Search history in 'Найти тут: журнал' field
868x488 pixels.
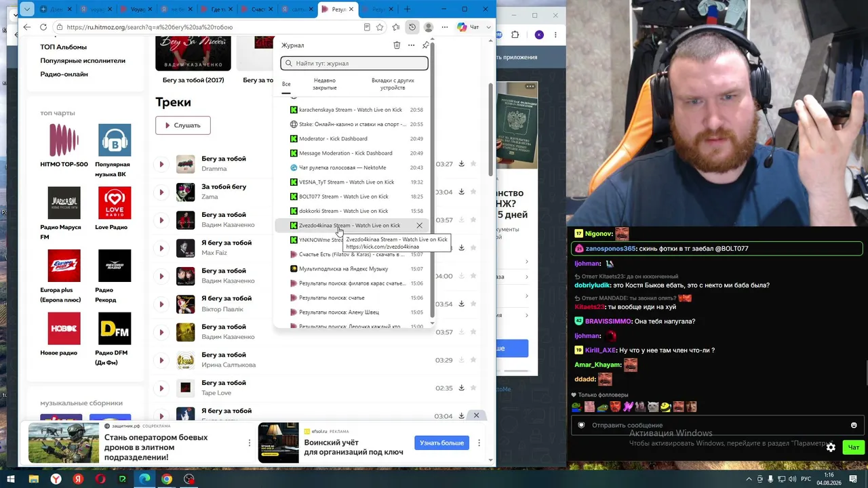355,63
